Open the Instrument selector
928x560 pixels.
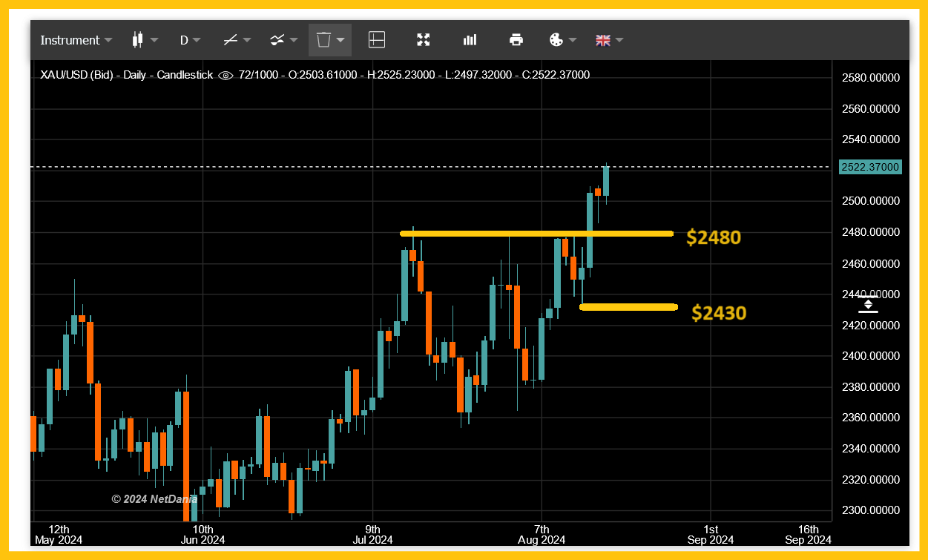(76, 40)
